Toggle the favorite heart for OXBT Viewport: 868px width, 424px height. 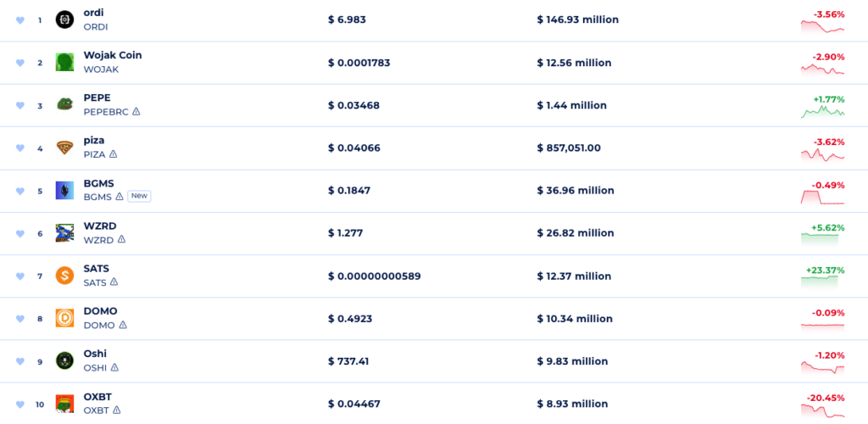click(x=20, y=404)
